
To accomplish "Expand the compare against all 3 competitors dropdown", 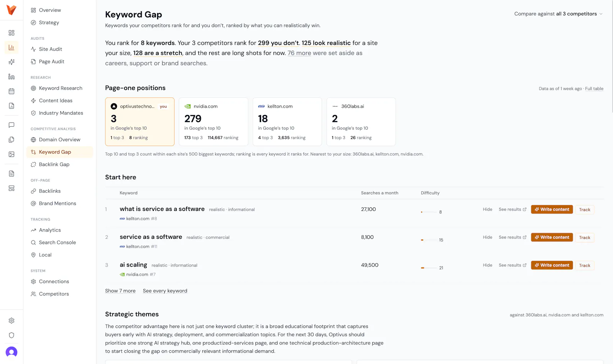I will pyautogui.click(x=558, y=14).
